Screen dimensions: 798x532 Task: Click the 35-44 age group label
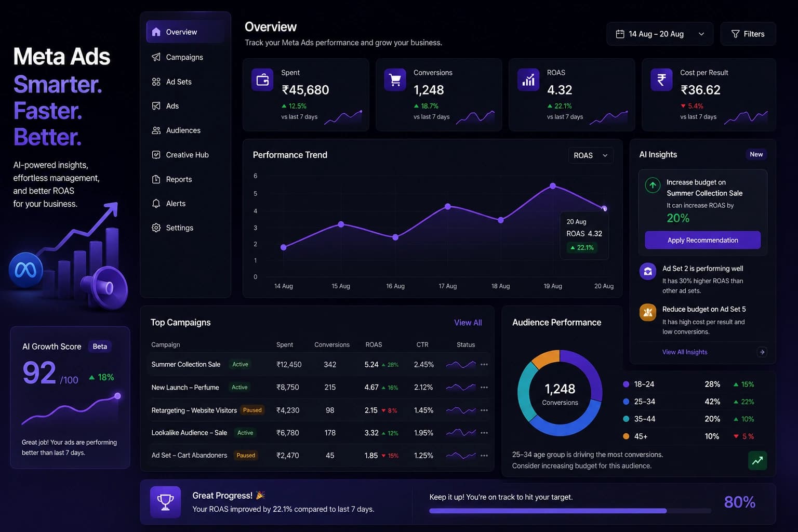(645, 419)
